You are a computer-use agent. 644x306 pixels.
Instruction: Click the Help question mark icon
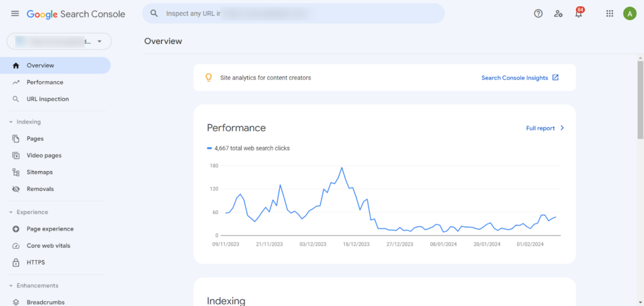538,14
